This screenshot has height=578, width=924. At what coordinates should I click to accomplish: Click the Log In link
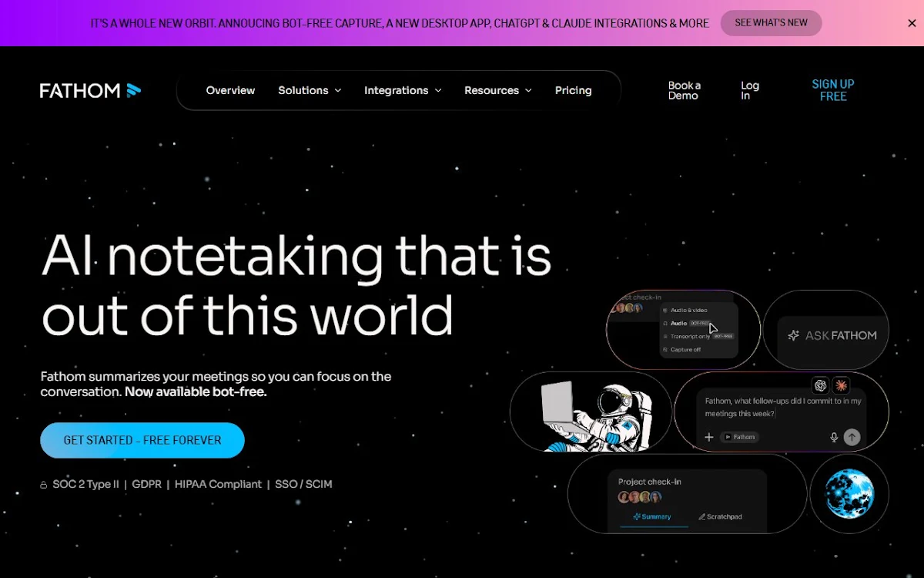(750, 91)
